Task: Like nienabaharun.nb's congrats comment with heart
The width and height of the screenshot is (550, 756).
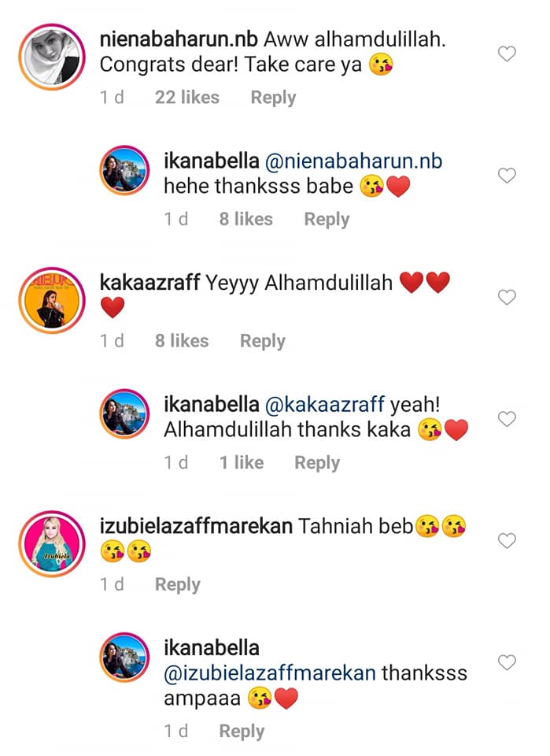Action: [507, 54]
